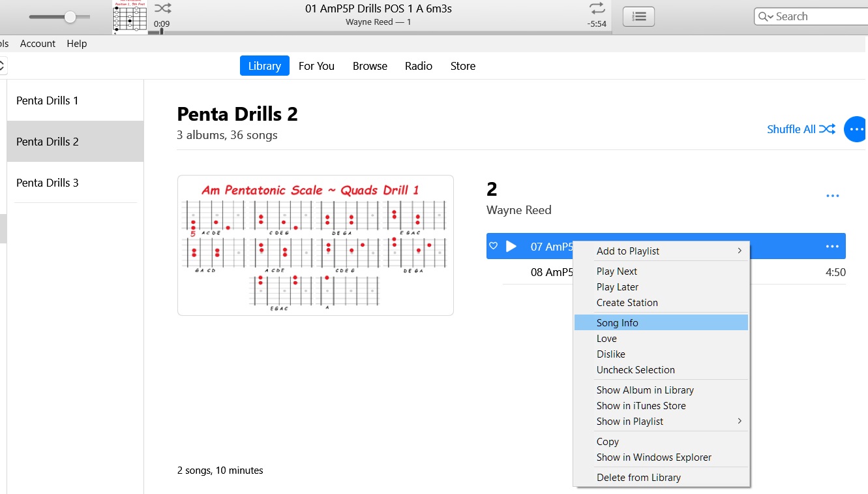Click the blue circular more-options button near Shuffle All
868x494 pixels.
pos(855,129)
